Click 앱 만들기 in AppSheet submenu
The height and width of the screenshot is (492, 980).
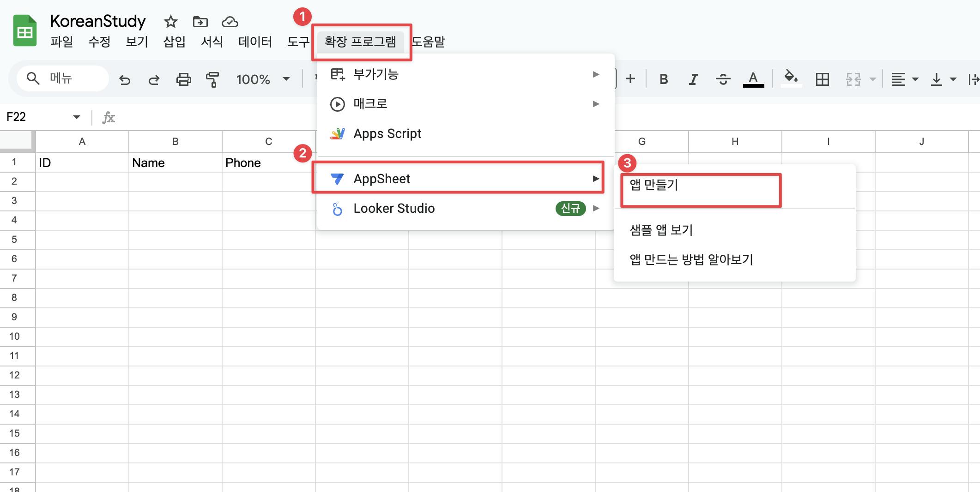point(654,185)
